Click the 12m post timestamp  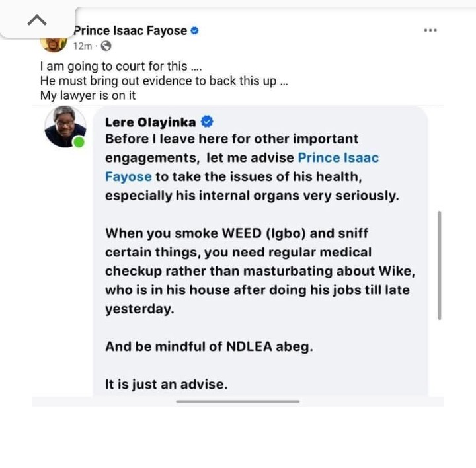tap(83, 46)
